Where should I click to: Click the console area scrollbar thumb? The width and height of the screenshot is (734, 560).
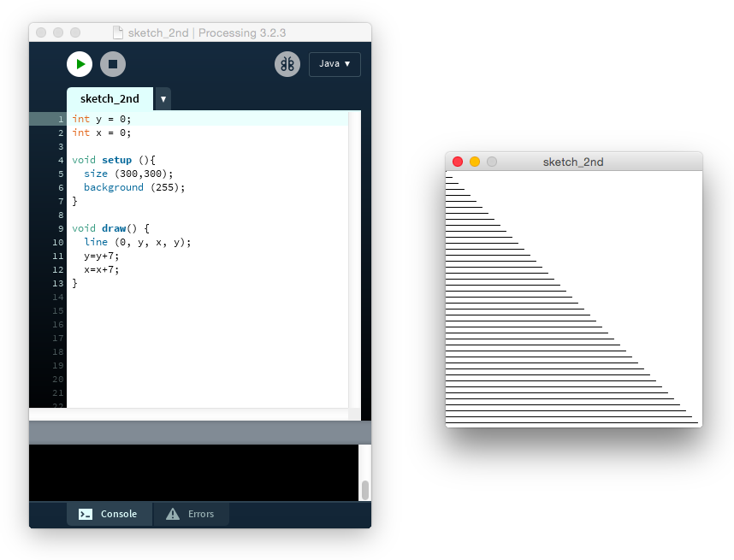(365, 490)
